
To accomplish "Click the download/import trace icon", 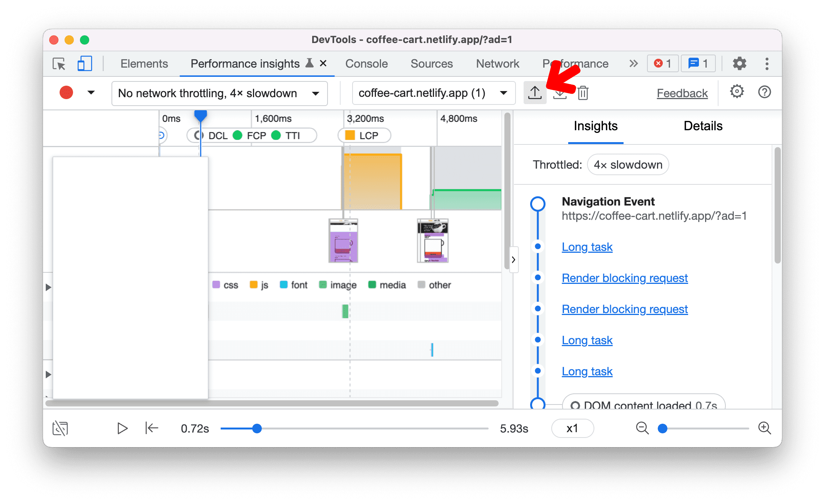I will click(560, 93).
